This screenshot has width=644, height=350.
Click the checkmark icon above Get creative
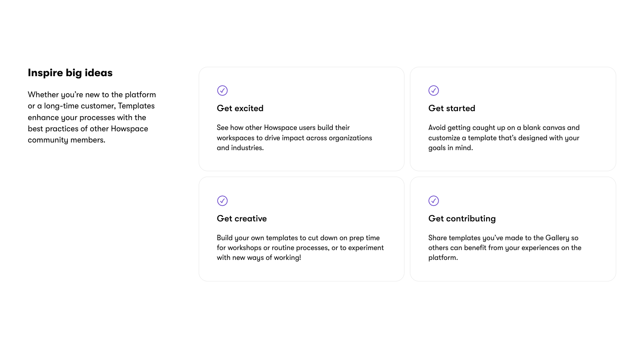click(222, 201)
